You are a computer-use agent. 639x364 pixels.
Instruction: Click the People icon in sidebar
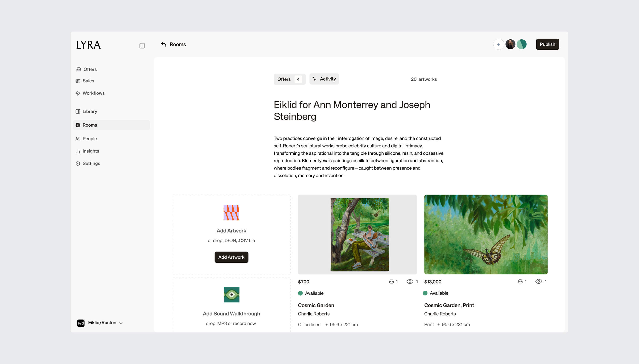[x=78, y=138]
